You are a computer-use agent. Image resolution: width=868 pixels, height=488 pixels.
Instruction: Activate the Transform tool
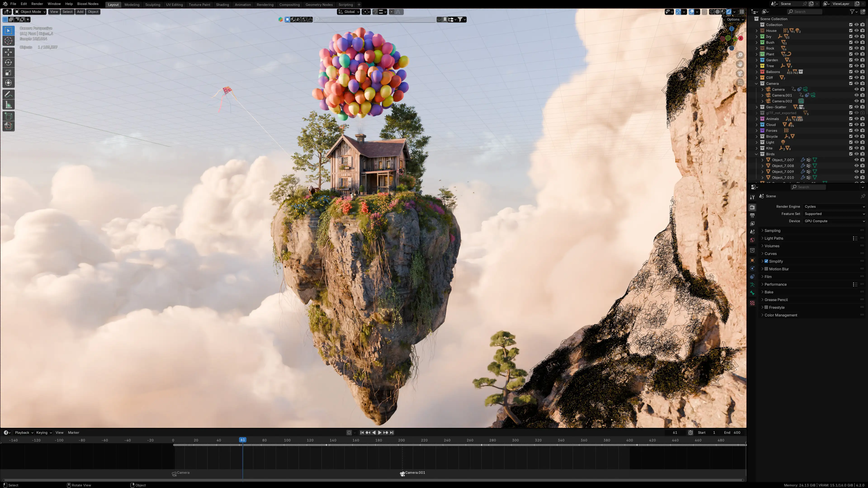click(8, 83)
